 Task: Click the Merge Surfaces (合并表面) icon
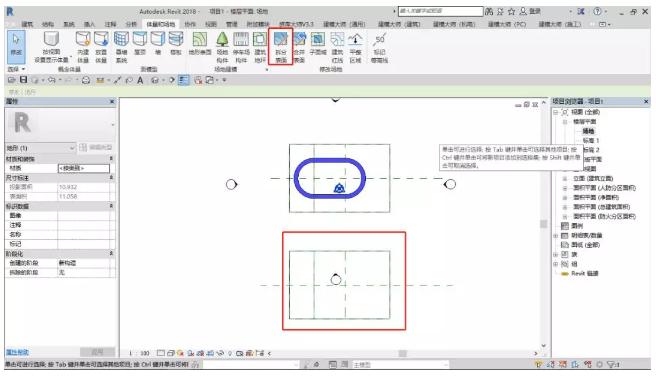coord(299,47)
